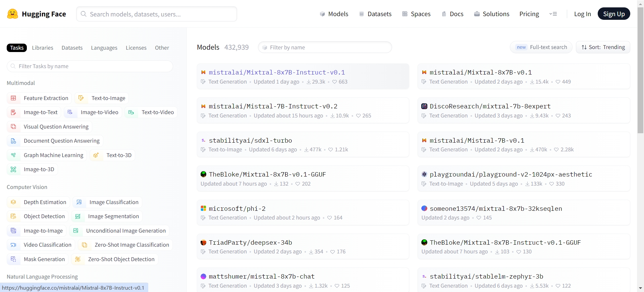
Task: Switch to the Other filter tab
Action: click(162, 48)
